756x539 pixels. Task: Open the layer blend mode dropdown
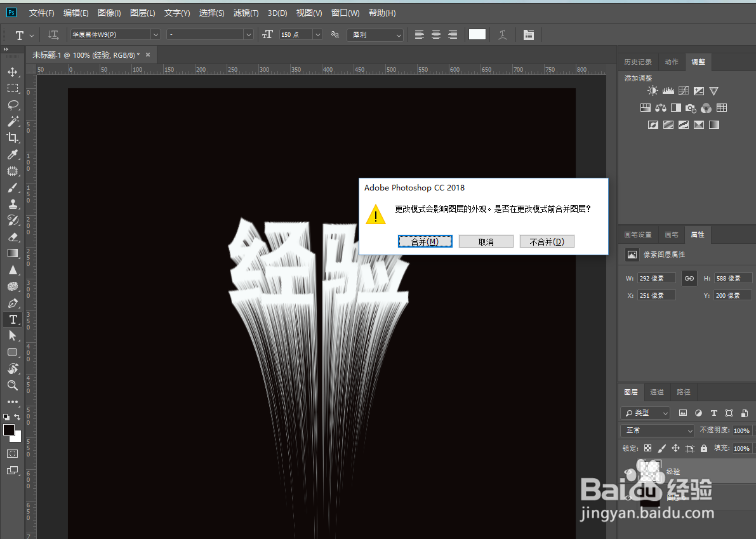[658, 430]
